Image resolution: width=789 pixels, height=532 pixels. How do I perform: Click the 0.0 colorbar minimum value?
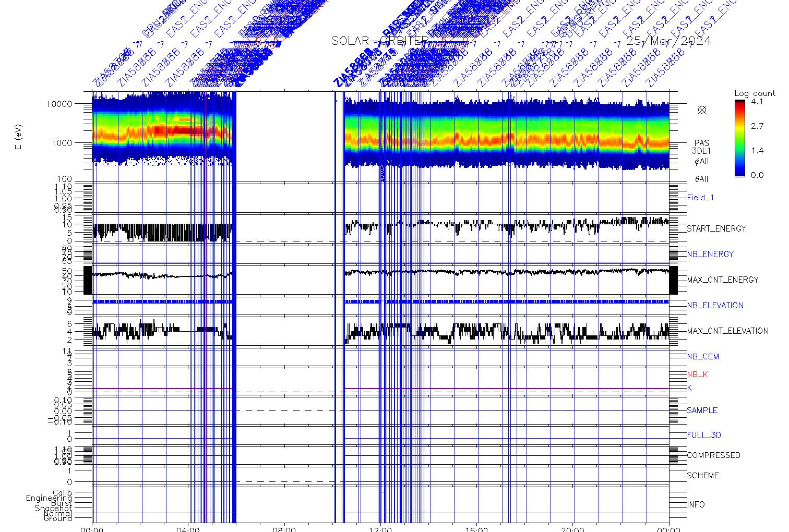[757, 175]
